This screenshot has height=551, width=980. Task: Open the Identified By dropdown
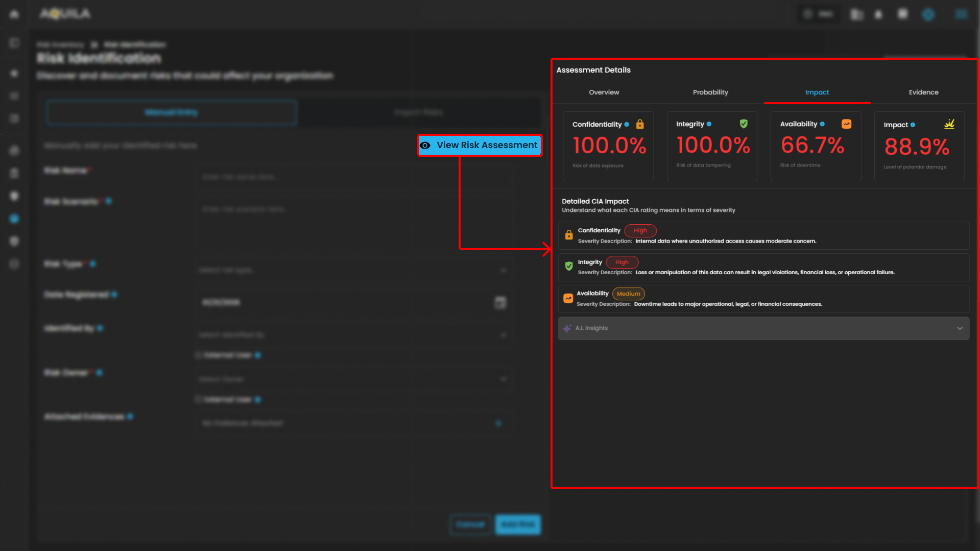352,335
